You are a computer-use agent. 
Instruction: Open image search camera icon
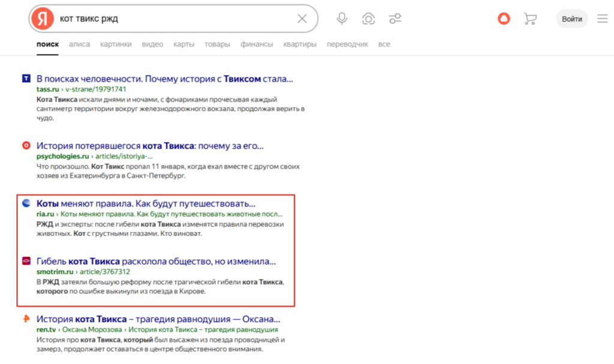[369, 19]
